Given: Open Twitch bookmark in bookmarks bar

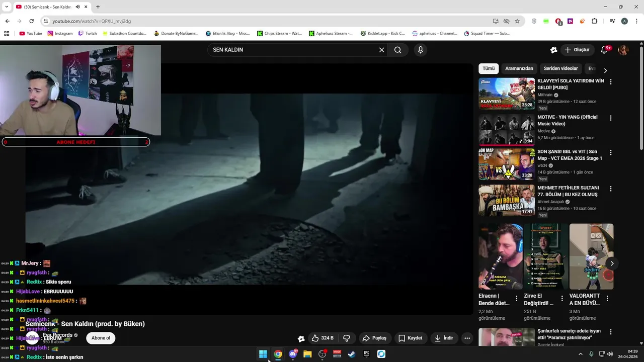Looking at the screenshot, I should point(87,34).
